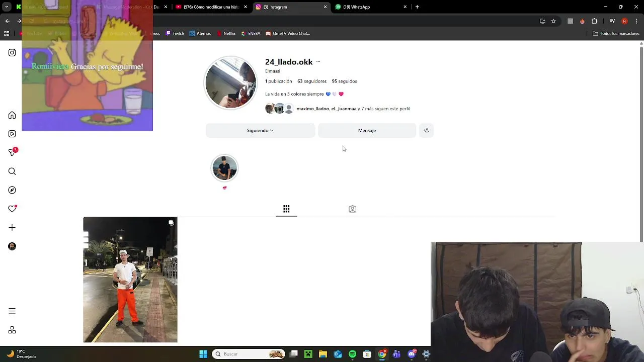Click Instagram logo at top of sidebar

(x=12, y=52)
